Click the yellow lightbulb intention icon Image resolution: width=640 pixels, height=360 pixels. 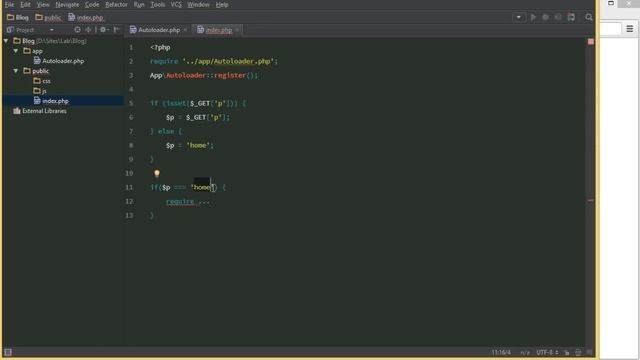click(157, 173)
